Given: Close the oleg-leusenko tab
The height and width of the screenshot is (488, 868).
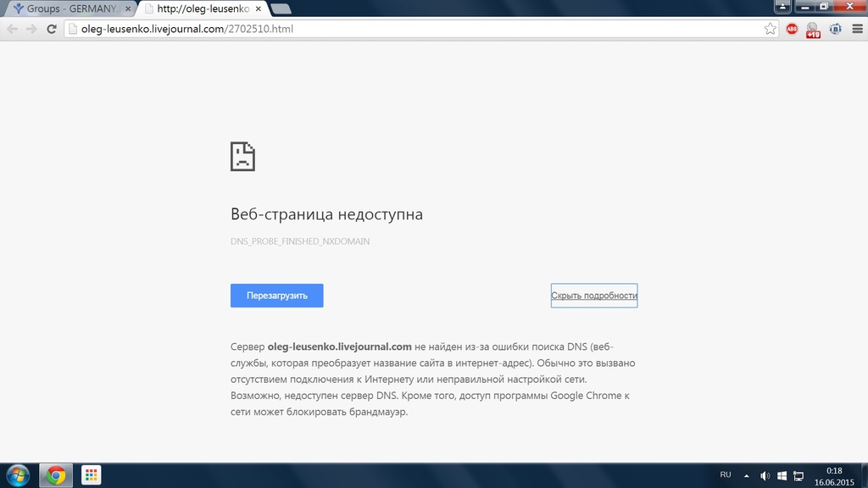Looking at the screenshot, I should click(258, 8).
